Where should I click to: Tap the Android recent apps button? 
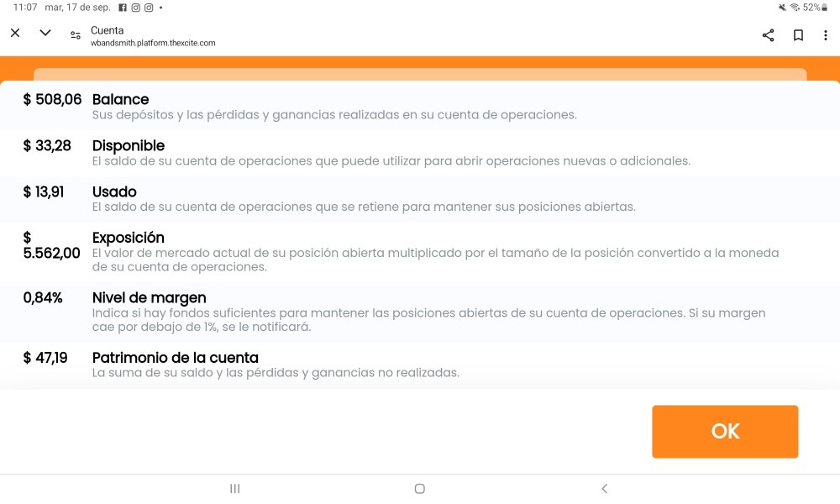tap(234, 489)
